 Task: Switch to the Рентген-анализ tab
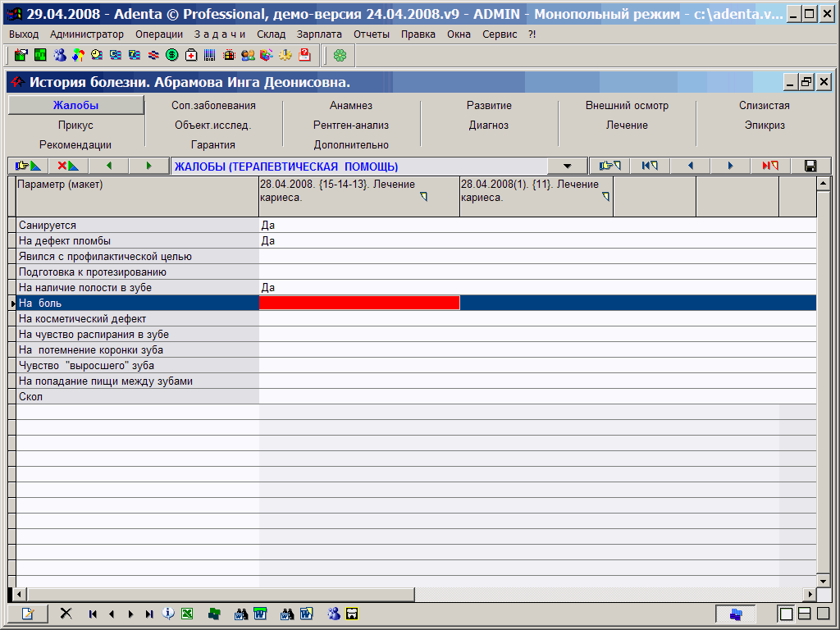351,126
